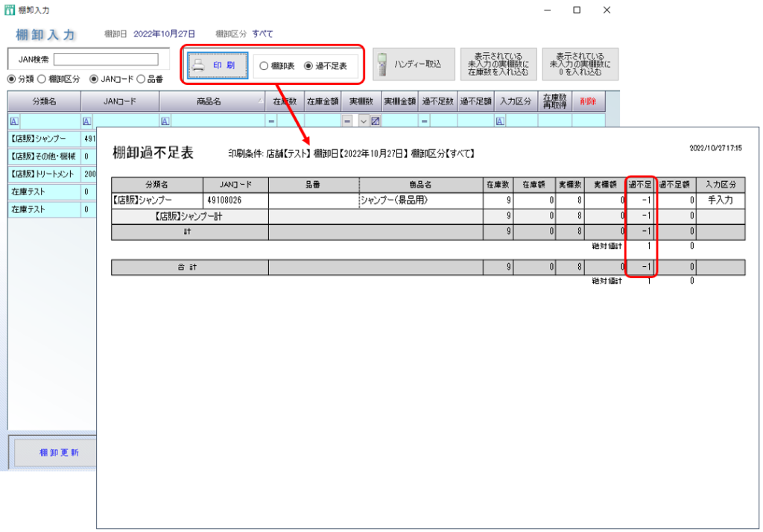
Task: Click button to fill unentered with 在庫数
Action: point(498,64)
